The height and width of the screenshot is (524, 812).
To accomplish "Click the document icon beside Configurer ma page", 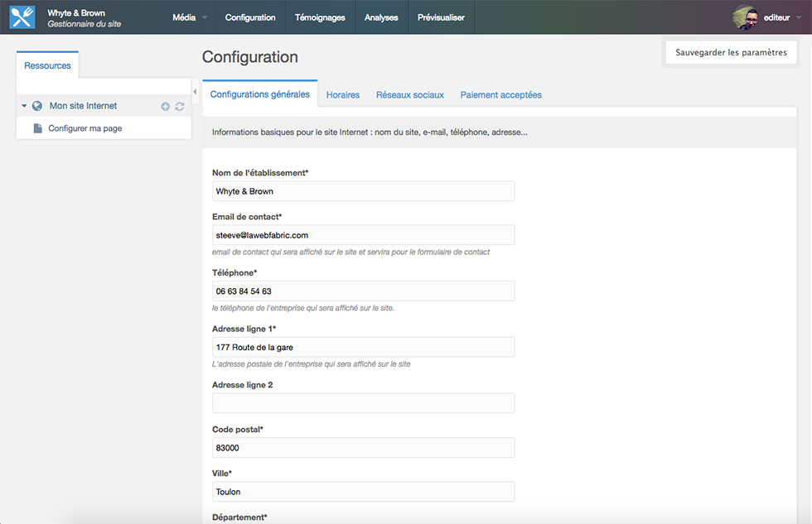I will 37,128.
